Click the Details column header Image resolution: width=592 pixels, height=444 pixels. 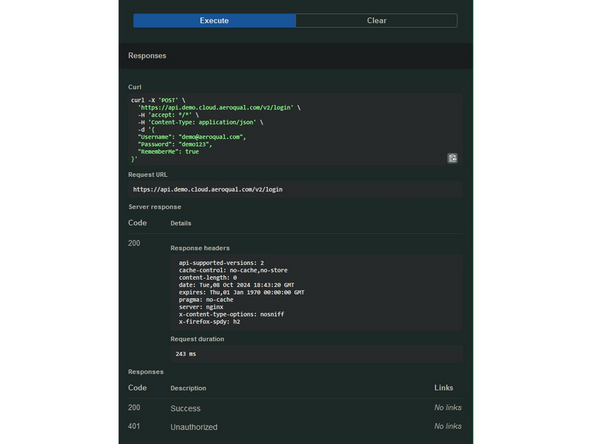[x=181, y=223]
